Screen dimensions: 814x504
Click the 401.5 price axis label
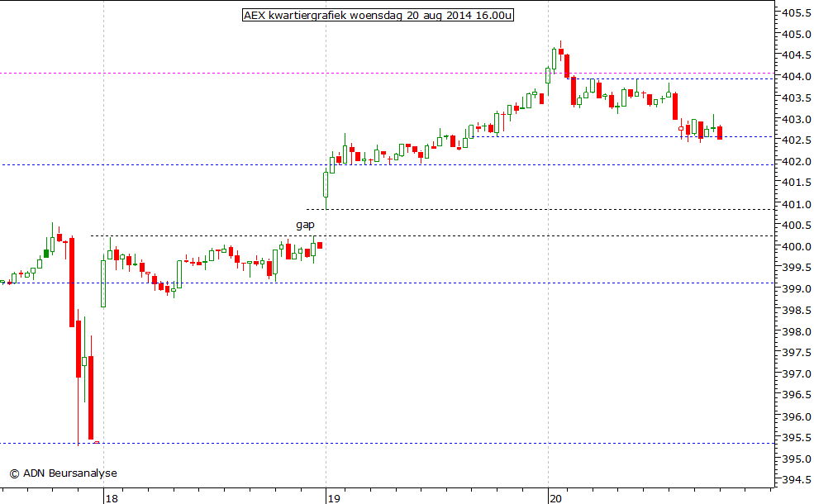click(796, 183)
